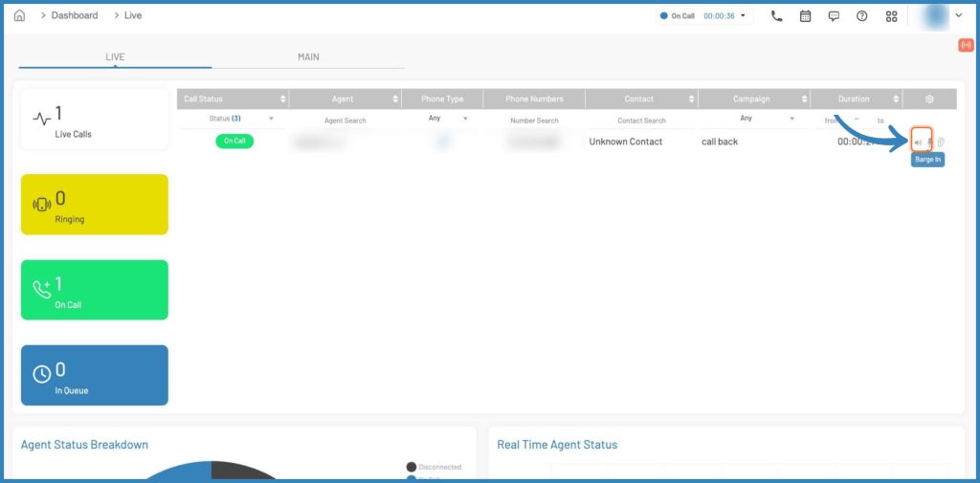Go to Dashboard in breadcrumb
This screenshot has width=980, height=483.
pos(75,15)
